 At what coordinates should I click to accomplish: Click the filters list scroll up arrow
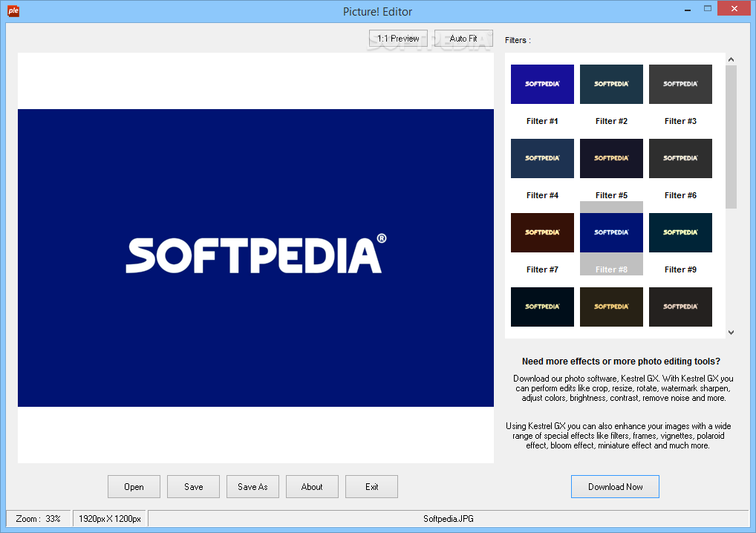point(731,59)
